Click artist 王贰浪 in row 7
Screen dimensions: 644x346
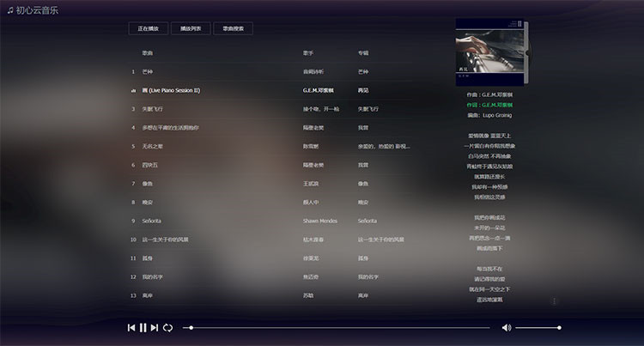pos(311,184)
